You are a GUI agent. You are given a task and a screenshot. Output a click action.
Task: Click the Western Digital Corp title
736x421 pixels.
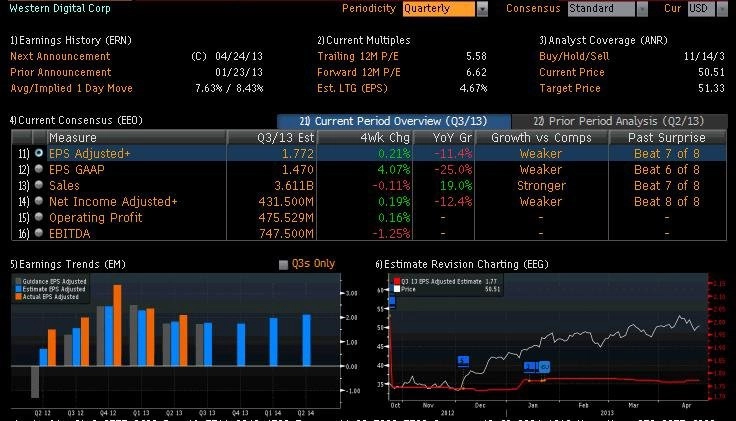tap(60, 8)
